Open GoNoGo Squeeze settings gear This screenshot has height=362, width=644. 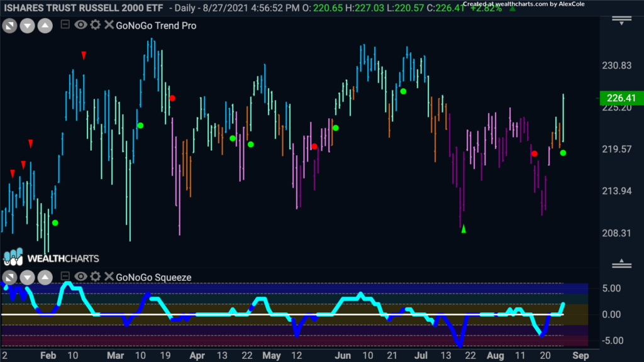point(96,277)
